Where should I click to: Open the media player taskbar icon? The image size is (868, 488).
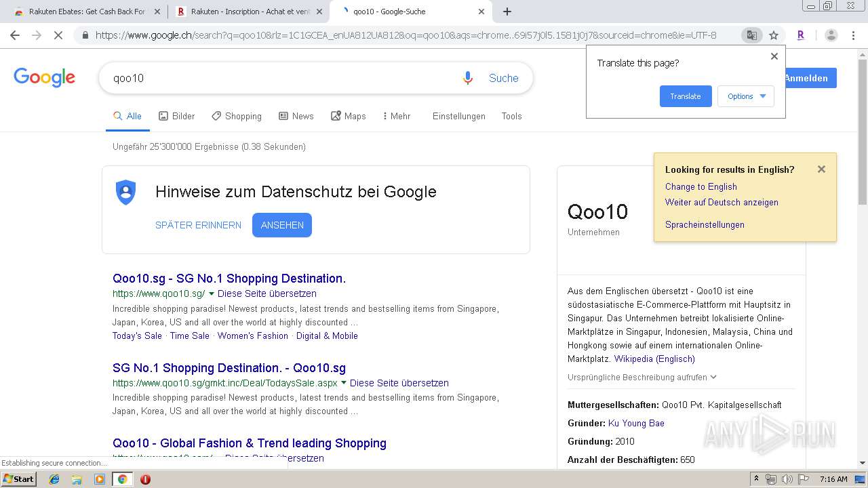[x=100, y=479]
